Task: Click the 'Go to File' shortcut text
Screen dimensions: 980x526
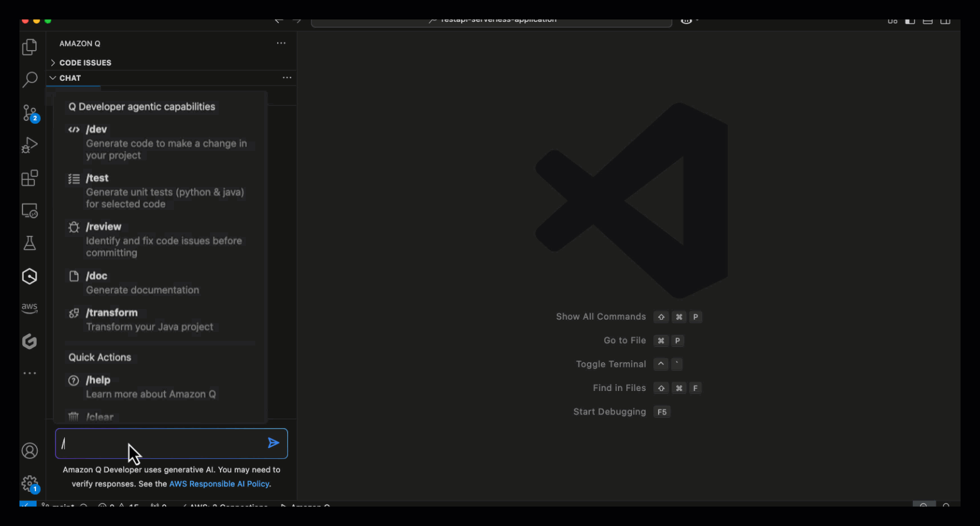Action: [624, 340]
